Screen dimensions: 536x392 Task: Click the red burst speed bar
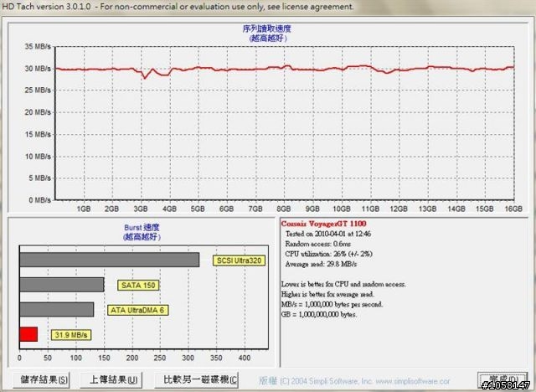click(x=28, y=334)
